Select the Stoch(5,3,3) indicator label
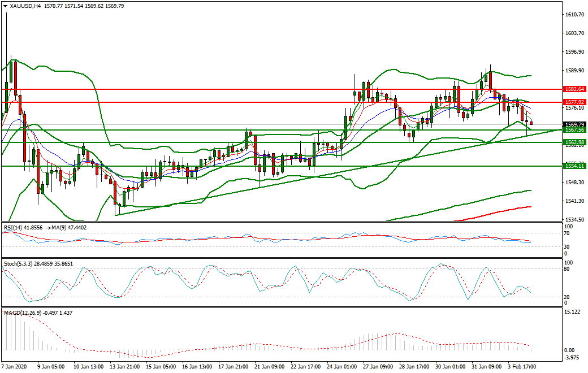 click(25, 264)
